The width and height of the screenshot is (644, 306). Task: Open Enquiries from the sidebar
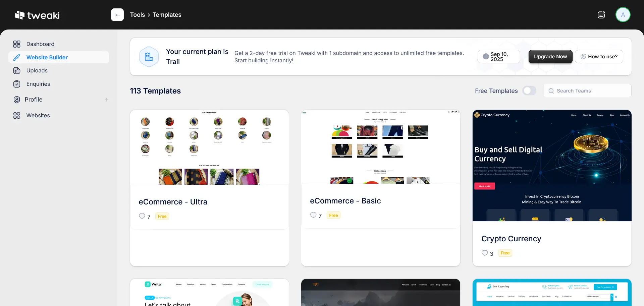(x=38, y=84)
